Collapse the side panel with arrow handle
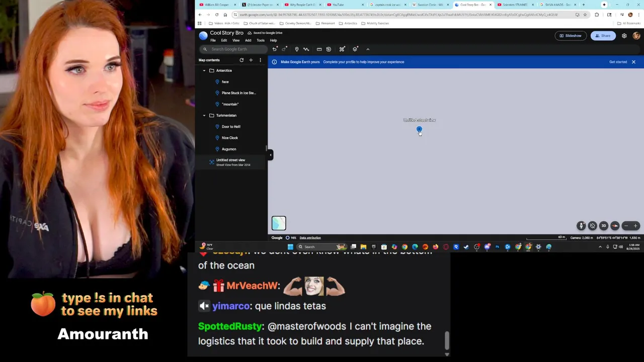Viewport: 644px width, 362px height. [270, 155]
